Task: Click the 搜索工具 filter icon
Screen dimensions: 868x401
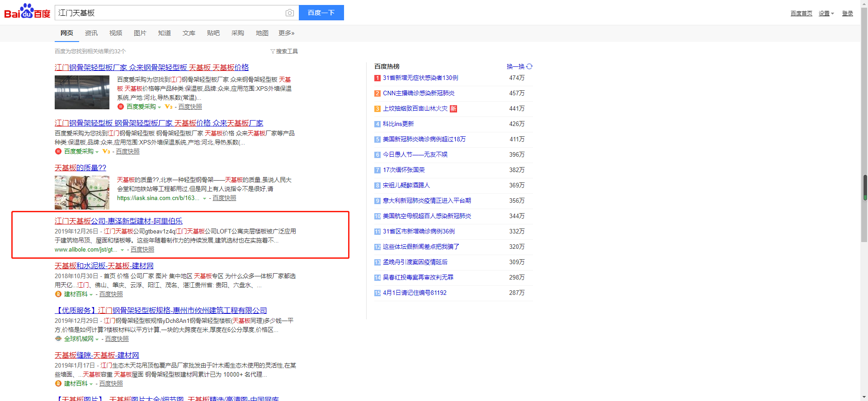Action: coord(273,51)
